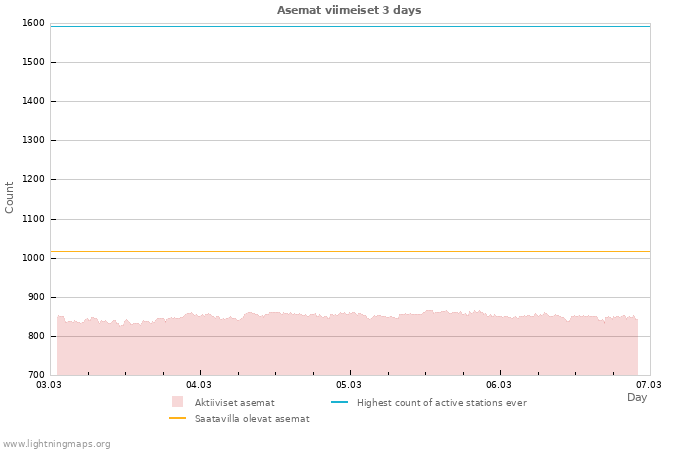Click the cyan line legend marker
The width and height of the screenshot is (700, 450).
(x=339, y=402)
